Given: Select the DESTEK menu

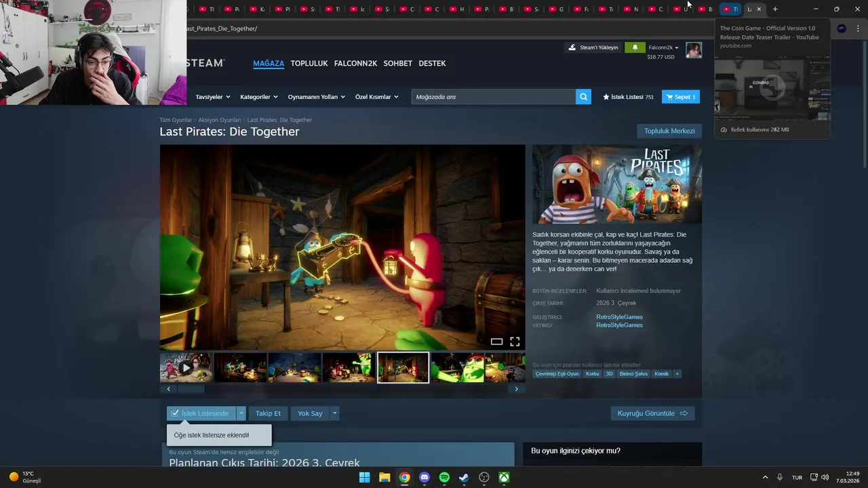Looking at the screenshot, I should pyautogui.click(x=432, y=63).
